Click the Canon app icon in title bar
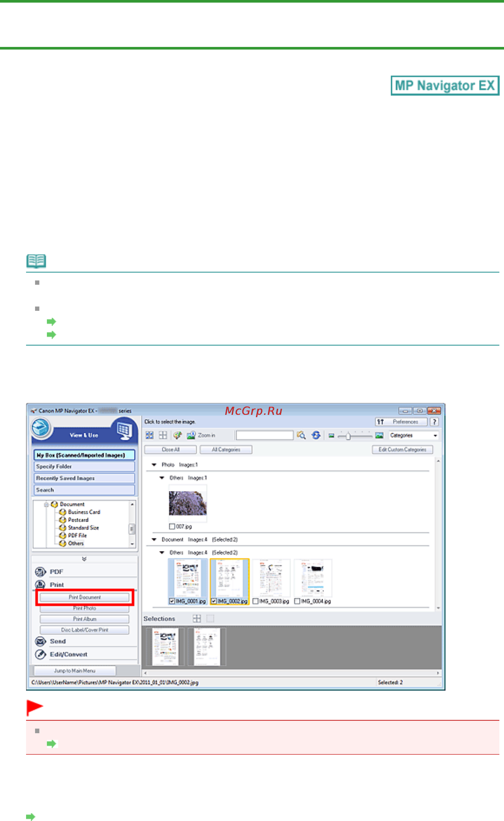The image size is (504, 821). pos(34,411)
